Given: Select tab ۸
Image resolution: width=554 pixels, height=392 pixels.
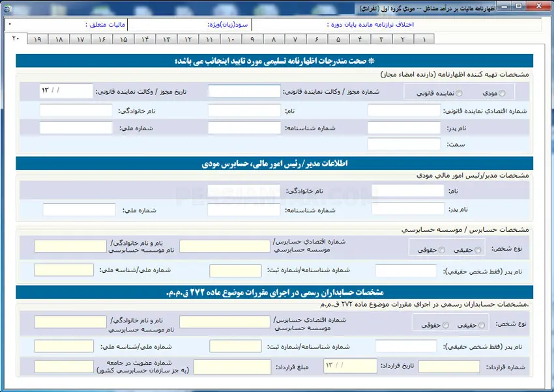Looking at the screenshot, I should click(274, 39).
